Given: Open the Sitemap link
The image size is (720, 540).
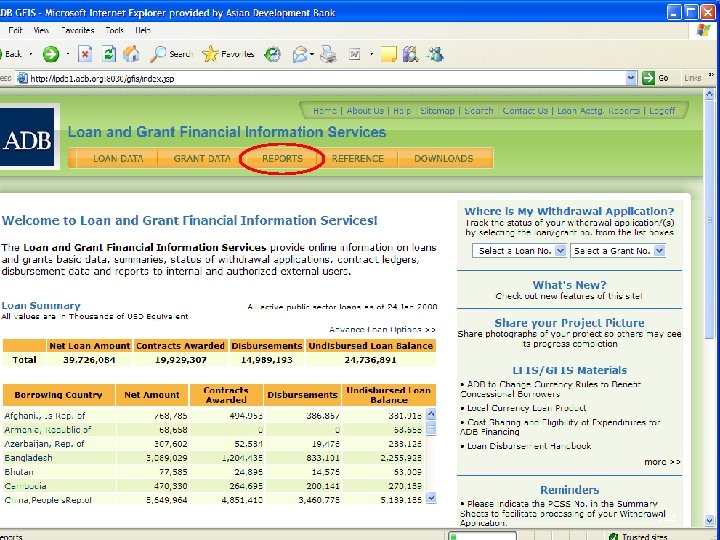Looking at the screenshot, I should pos(437,111).
